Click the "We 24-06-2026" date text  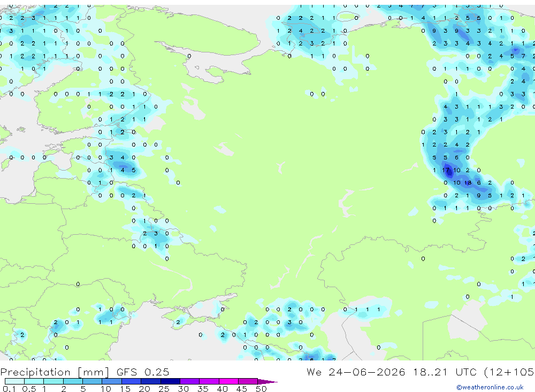(356, 372)
